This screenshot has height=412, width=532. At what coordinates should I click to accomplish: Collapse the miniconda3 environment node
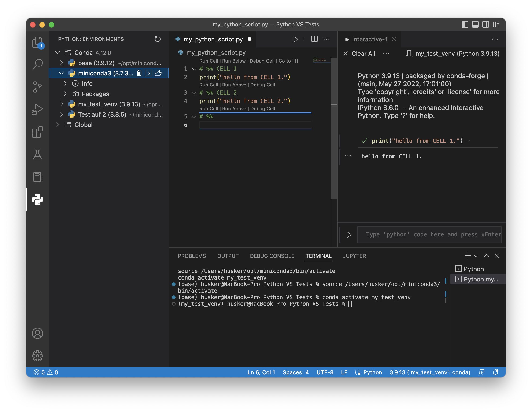click(x=61, y=73)
